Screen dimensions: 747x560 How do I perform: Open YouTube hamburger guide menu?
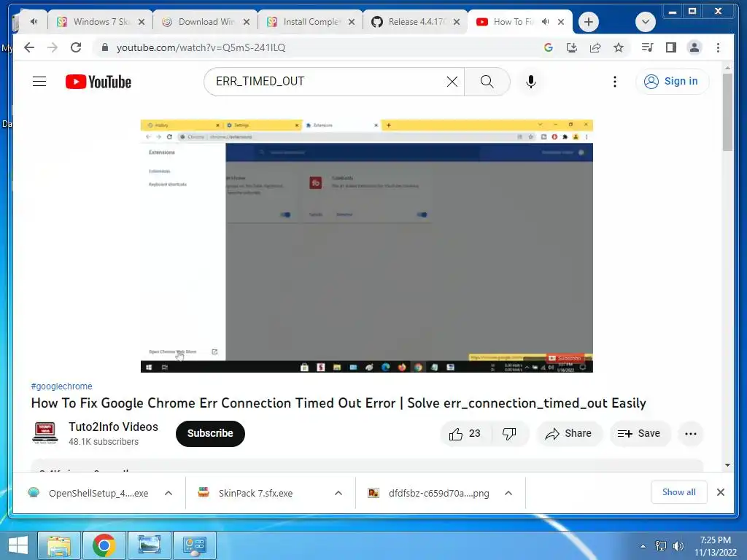pos(39,82)
